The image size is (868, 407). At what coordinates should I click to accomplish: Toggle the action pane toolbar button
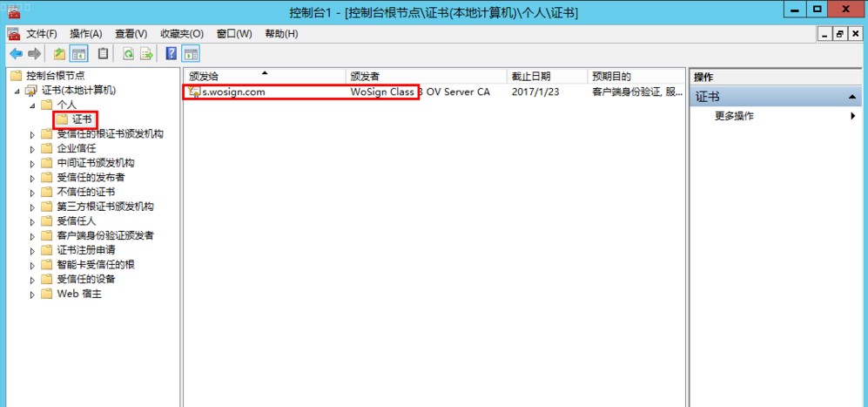pos(191,54)
